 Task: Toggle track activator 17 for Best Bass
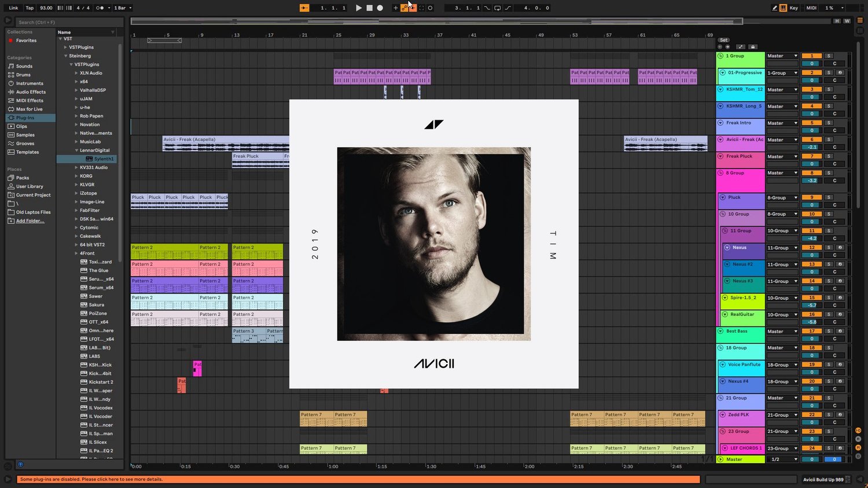(x=812, y=332)
